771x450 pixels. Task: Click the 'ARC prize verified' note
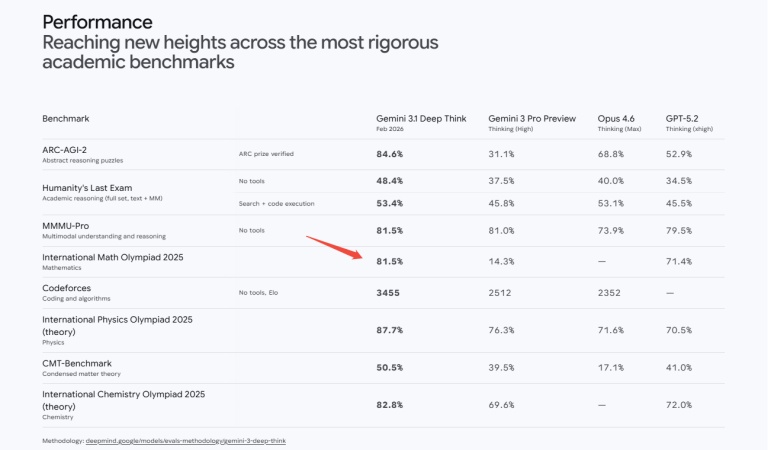click(x=266, y=154)
